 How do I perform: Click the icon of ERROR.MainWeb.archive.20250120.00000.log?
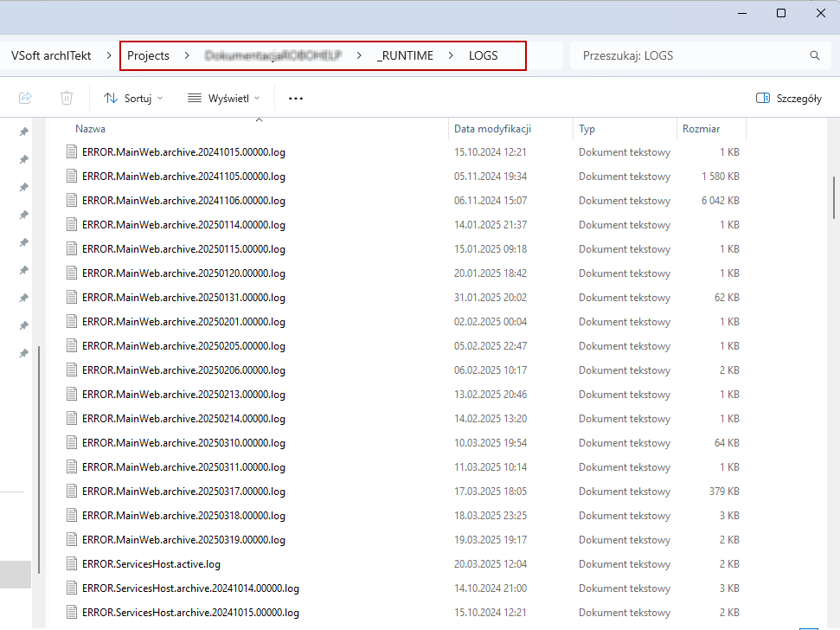(72, 273)
